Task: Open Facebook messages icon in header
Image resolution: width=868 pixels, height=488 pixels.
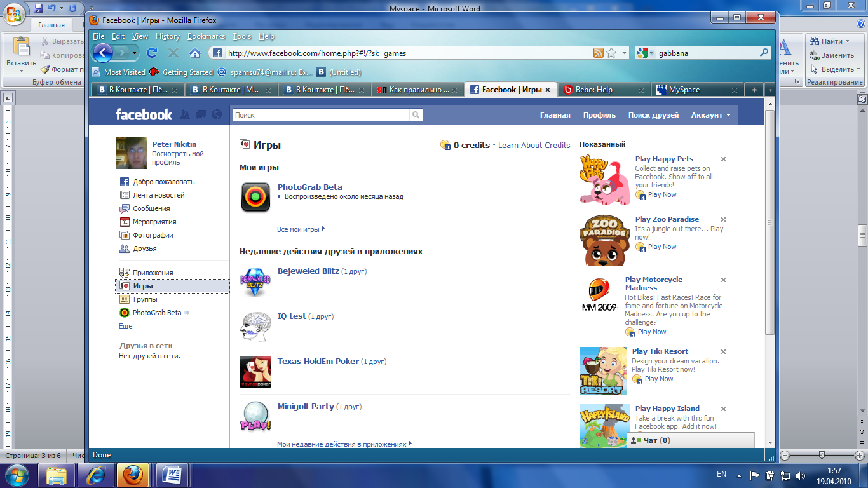Action: coord(200,115)
